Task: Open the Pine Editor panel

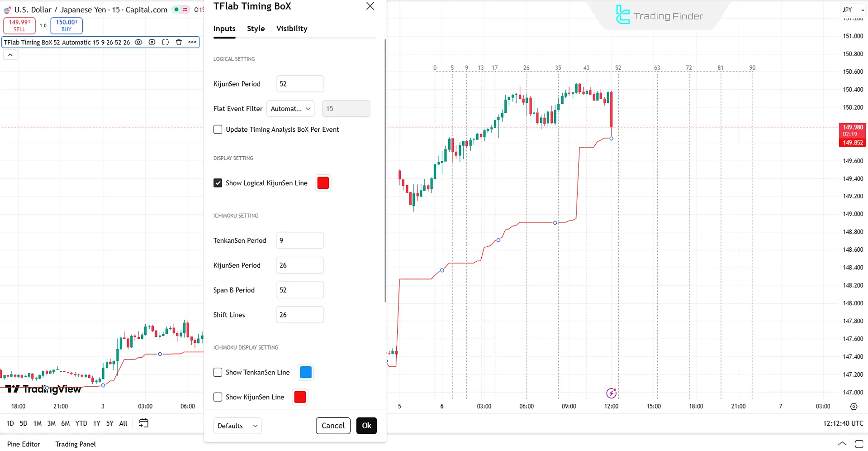Action: [x=24, y=444]
